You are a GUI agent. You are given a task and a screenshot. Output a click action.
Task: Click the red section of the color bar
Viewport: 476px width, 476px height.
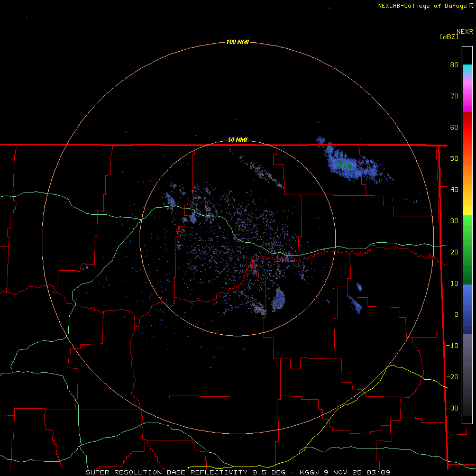pyautogui.click(x=467, y=129)
